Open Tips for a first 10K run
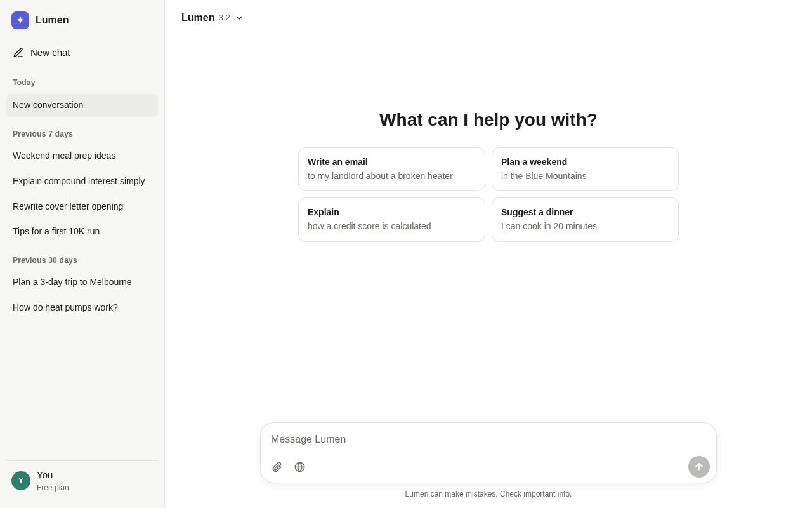This screenshot has width=812, height=508. pyautogui.click(x=82, y=232)
